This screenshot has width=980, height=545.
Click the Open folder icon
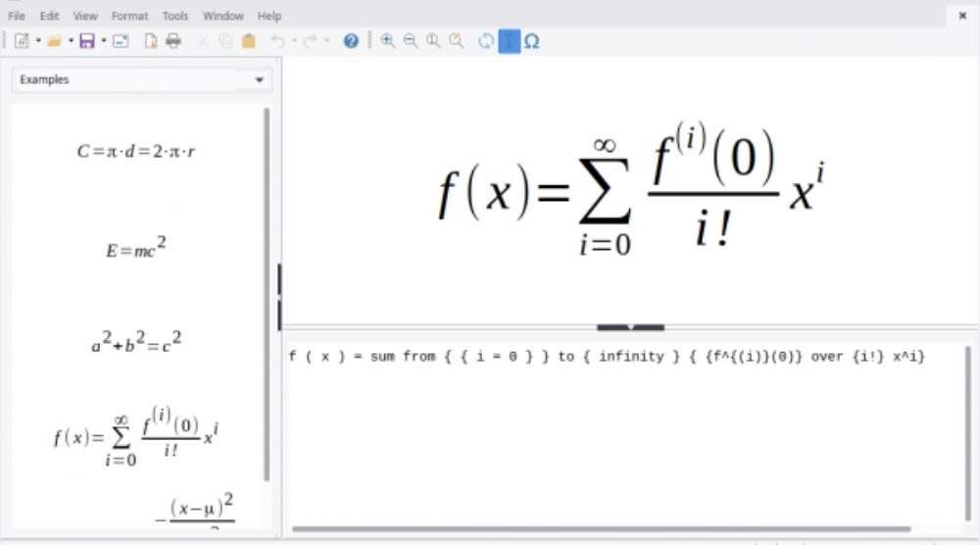(54, 41)
